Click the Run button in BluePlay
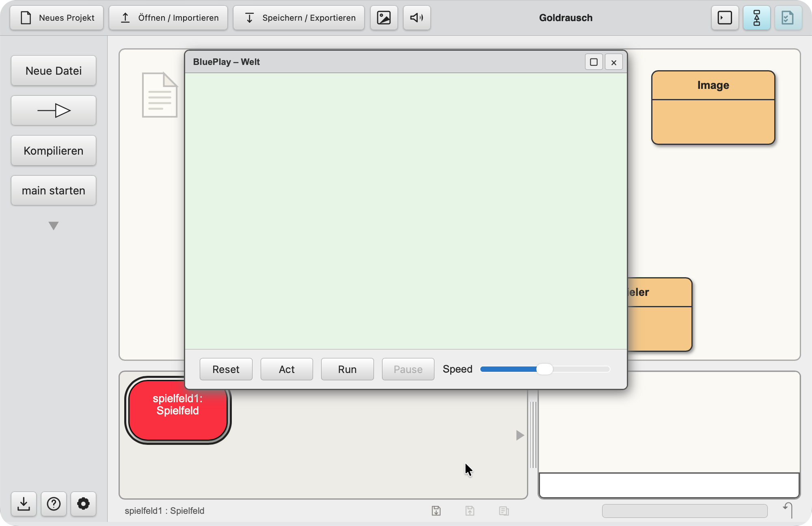Viewport: 812px width, 526px height. pyautogui.click(x=347, y=369)
